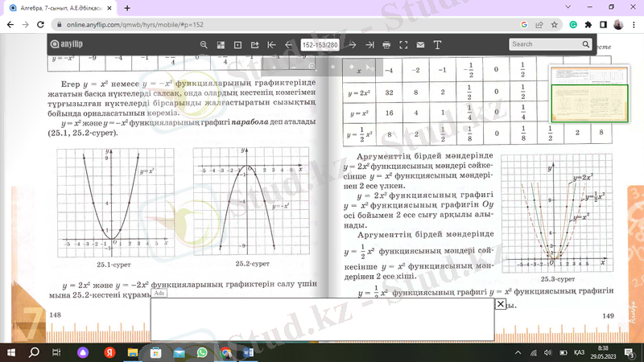This screenshot has width=644, height=362.
Task: Close the ad banner with X
Action: (500, 304)
